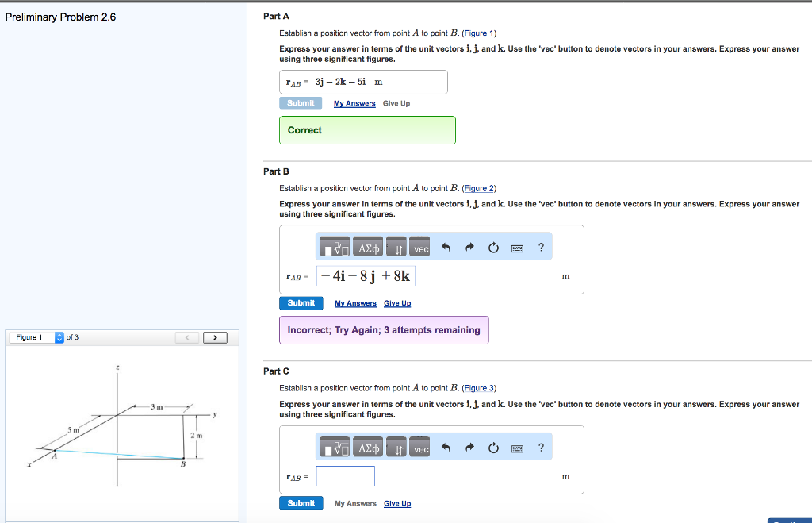Click My Answers under Part A
The width and height of the screenshot is (812, 523).
pos(354,103)
